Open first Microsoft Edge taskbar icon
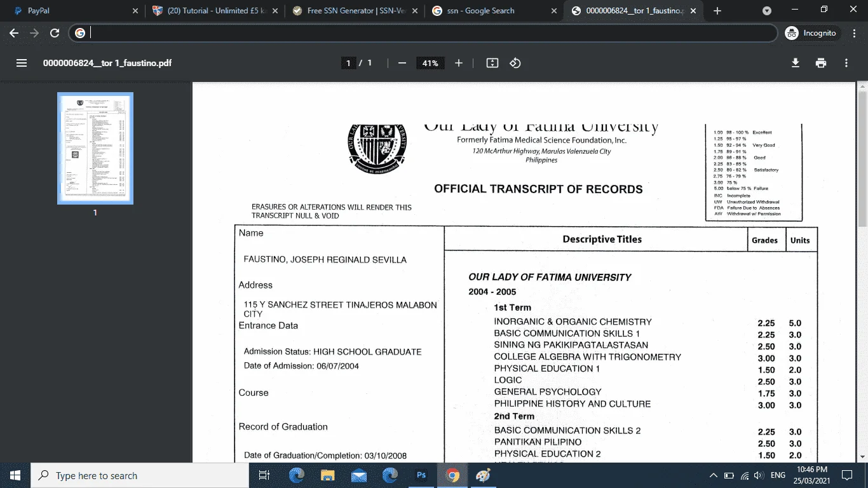The height and width of the screenshot is (488, 868). tap(297, 475)
